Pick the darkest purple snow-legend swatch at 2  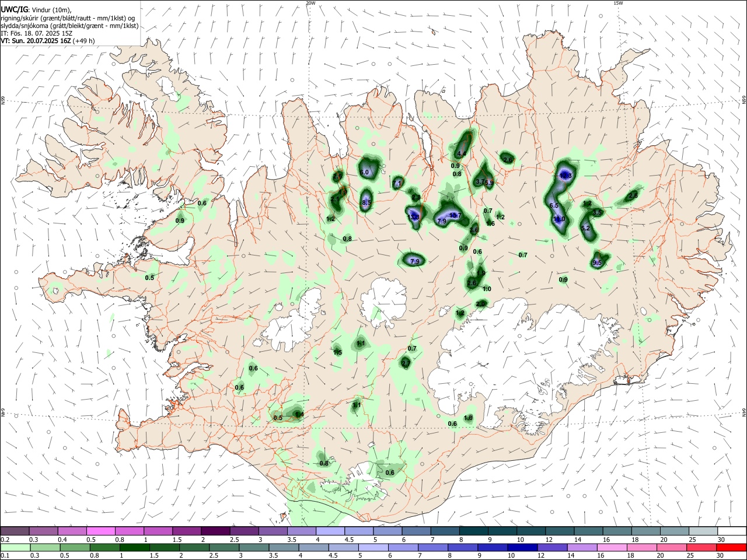(x=215, y=531)
